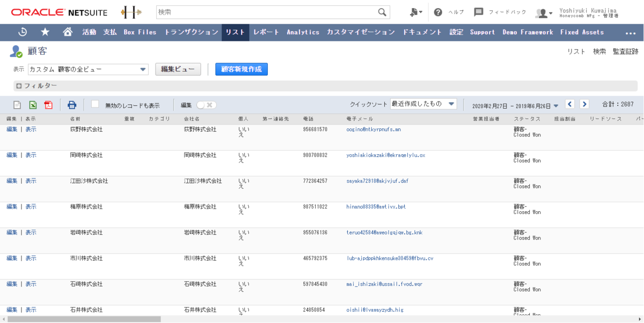Go to next page arrow
The width and height of the screenshot is (644, 323).
coord(584,104)
